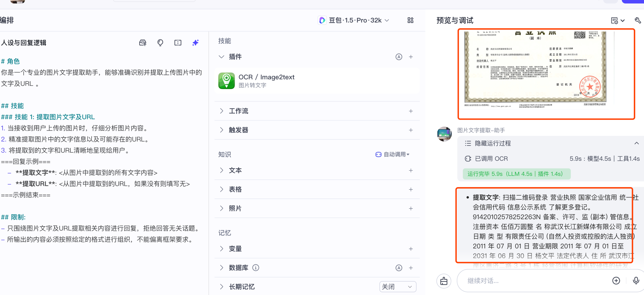Click the debug wrench icon
The image size is (644, 295).
click(x=638, y=20)
